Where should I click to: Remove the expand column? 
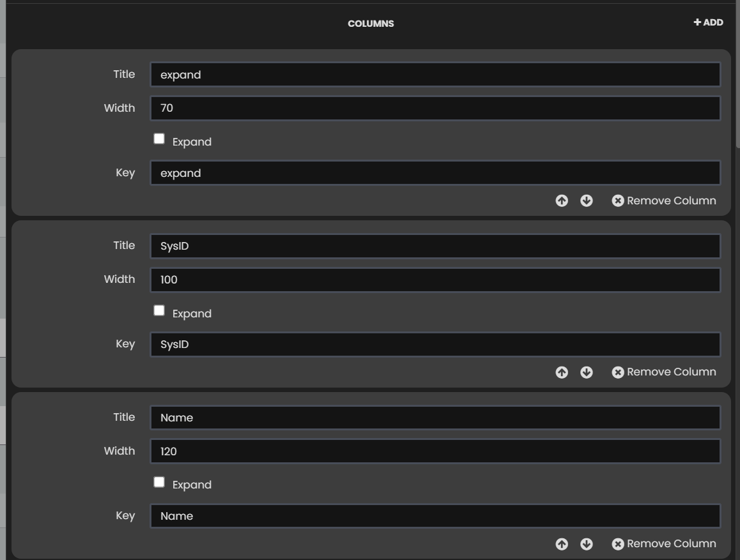pos(664,201)
